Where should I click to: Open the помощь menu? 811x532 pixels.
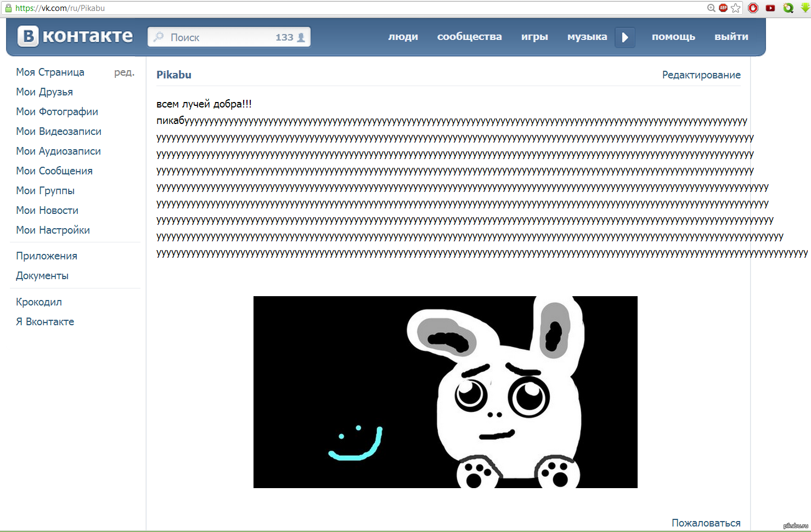tap(673, 37)
